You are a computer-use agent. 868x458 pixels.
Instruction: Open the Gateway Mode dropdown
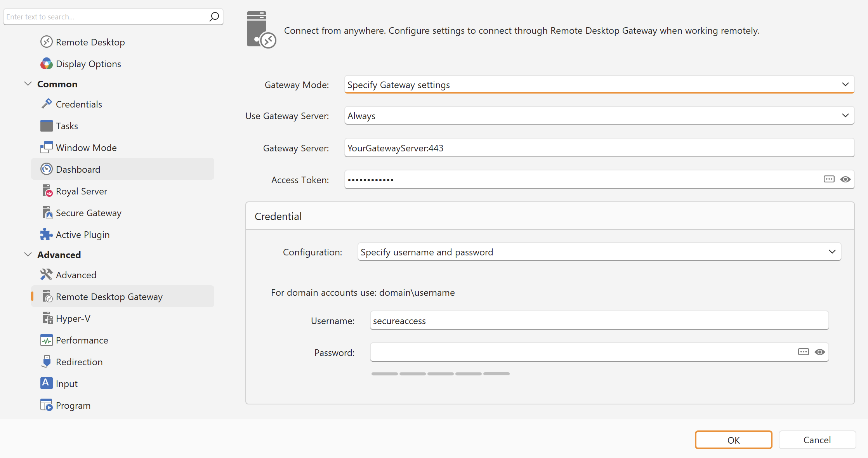pos(599,85)
